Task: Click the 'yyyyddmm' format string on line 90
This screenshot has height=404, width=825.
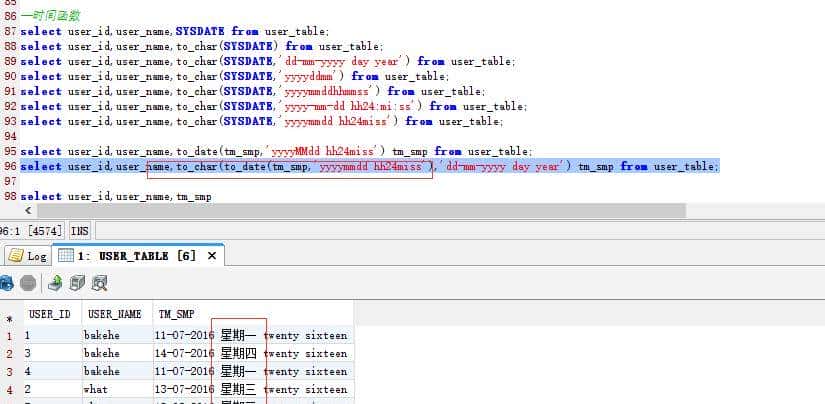Action: click(x=313, y=76)
